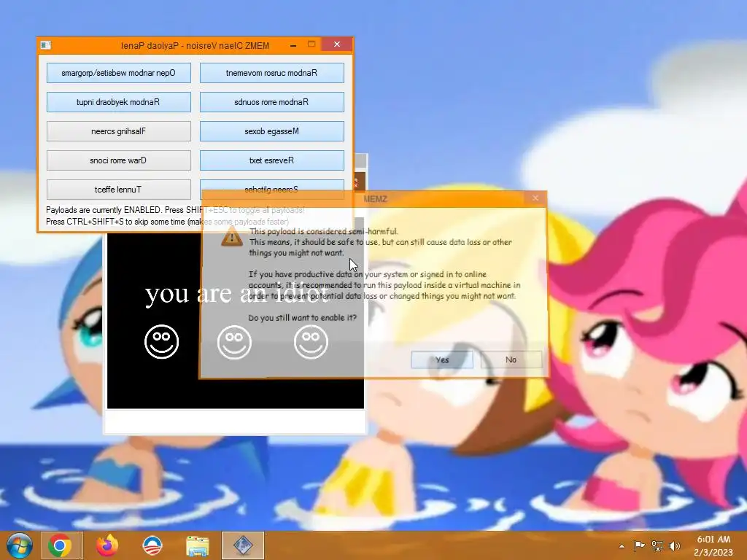Click the middle smiley face in idiot window

(234, 342)
